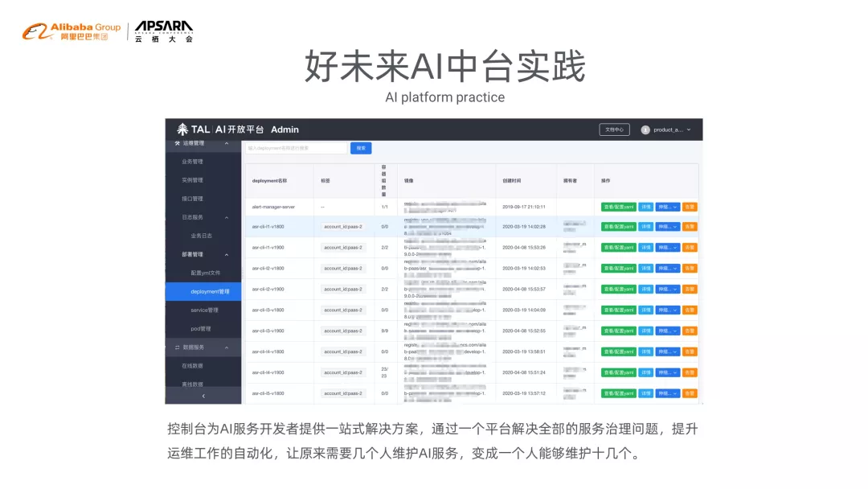Open 伸缩 dropdown for asr-cli-l1-v1900
Screen dimensions: 868x489
668,248
